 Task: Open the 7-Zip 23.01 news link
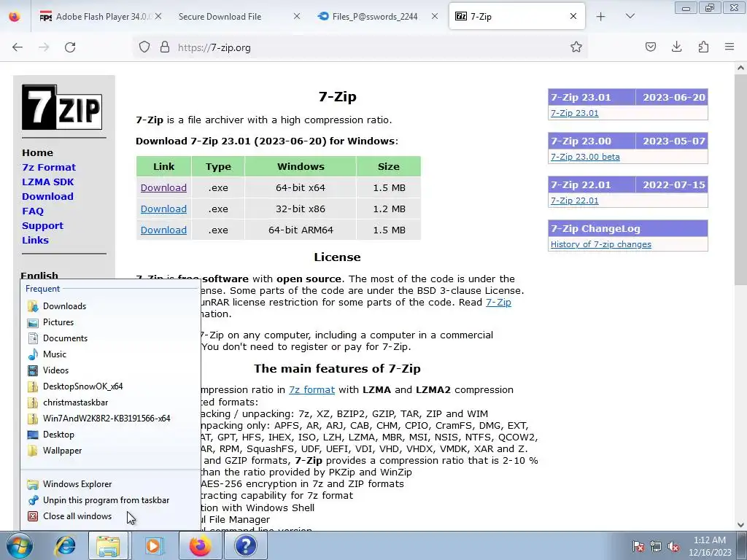pos(575,113)
